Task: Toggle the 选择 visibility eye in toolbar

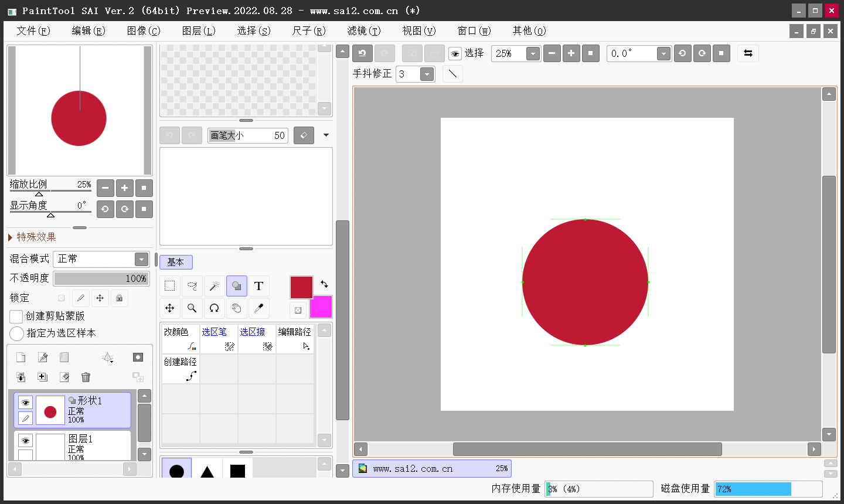Action: (x=455, y=54)
